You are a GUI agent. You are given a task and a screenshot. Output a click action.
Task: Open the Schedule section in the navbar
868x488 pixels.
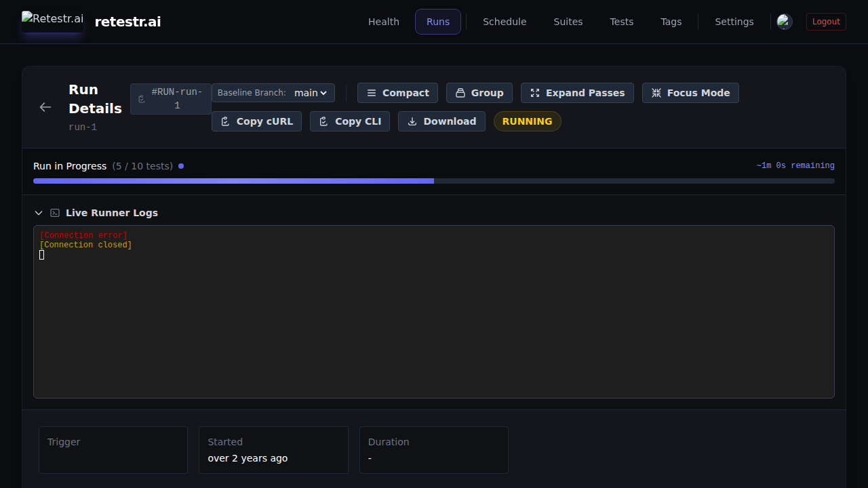505,22
